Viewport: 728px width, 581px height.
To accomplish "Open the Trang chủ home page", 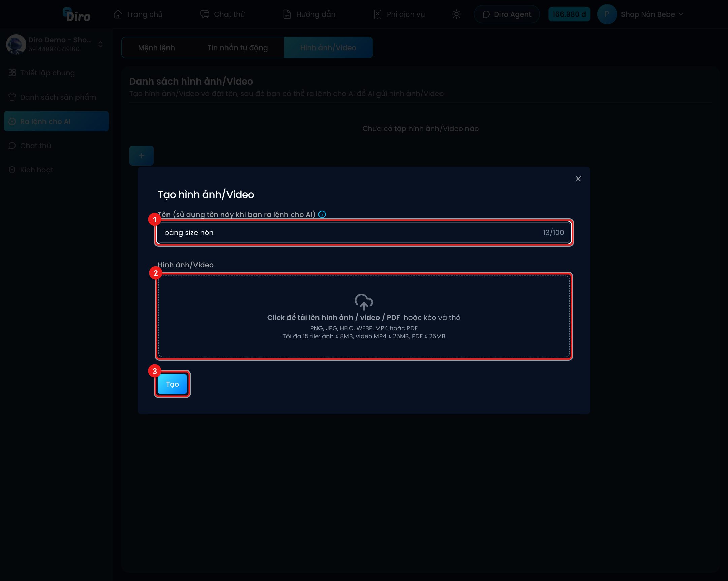I will pyautogui.click(x=138, y=14).
